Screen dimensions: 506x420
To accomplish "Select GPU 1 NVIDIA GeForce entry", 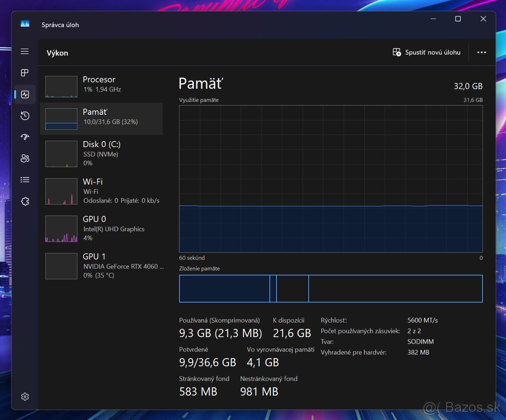I will tap(101, 266).
